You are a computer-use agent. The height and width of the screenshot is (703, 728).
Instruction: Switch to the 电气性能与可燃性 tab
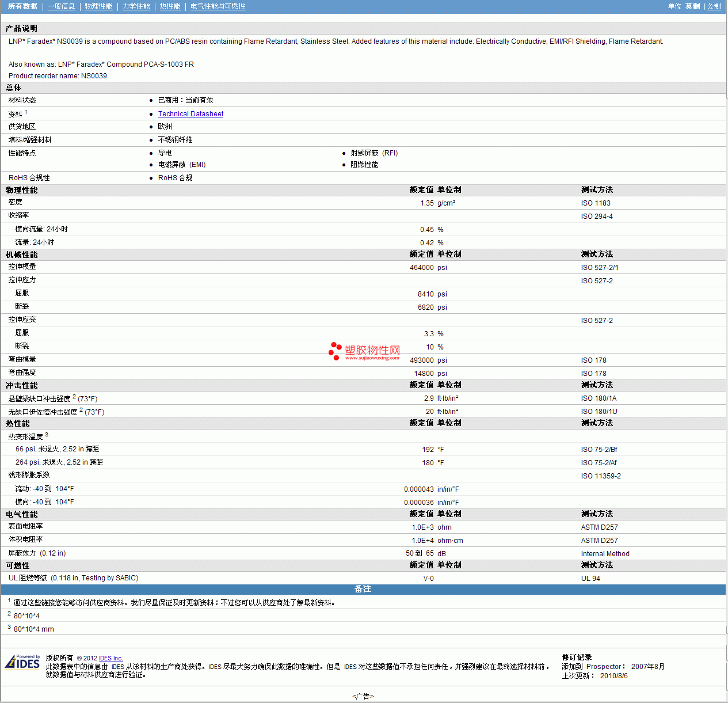tap(218, 6)
